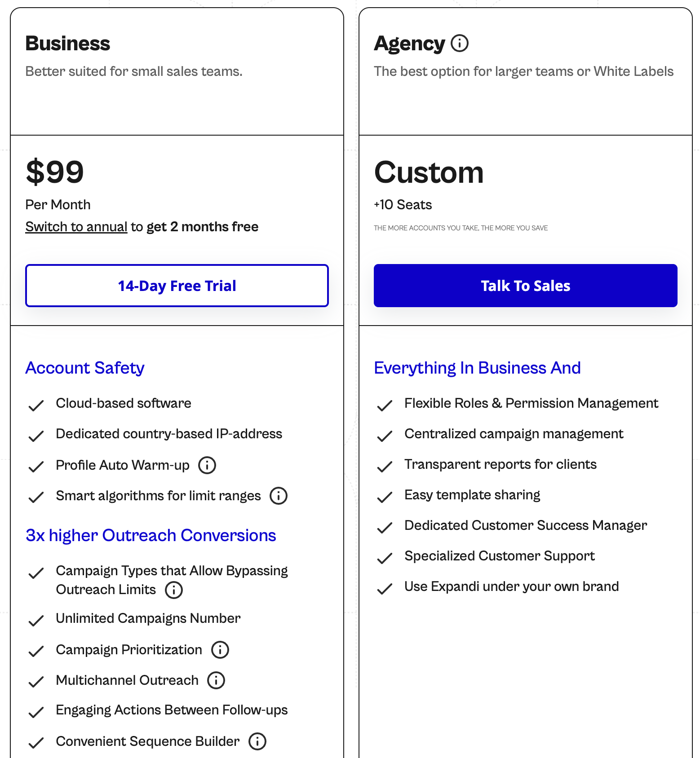Screen dimensions: 700x758
Task: Click the checkmark beside Dedicated Customer Success Manager
Action: point(385,528)
